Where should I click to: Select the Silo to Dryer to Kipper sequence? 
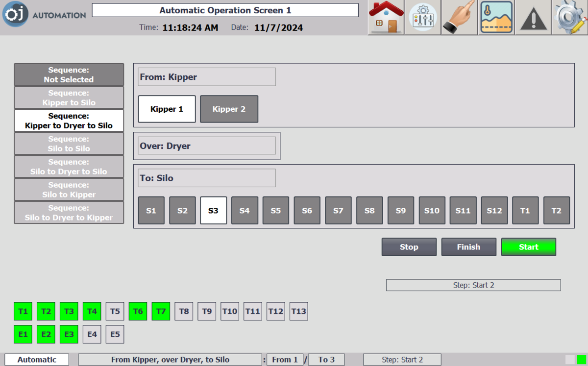(x=69, y=213)
